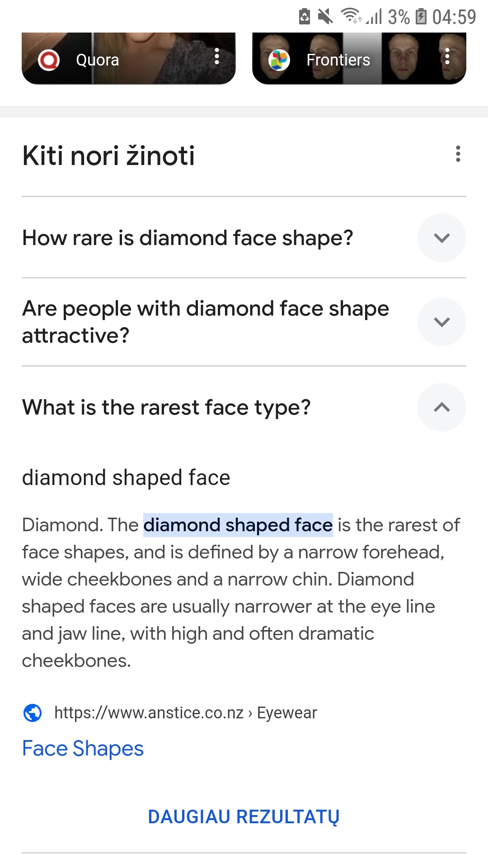
Task: Click the Frontiers source icon
Action: [x=279, y=59]
